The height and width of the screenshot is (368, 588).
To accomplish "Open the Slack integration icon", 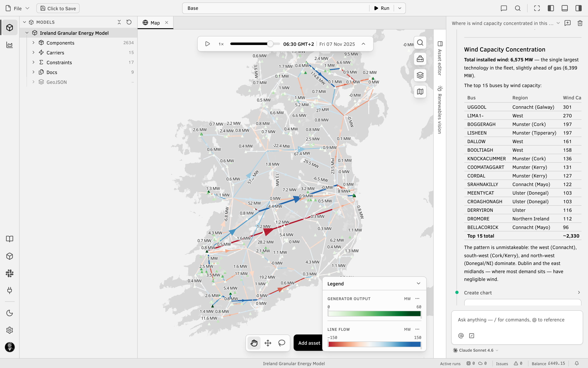I will click(10, 273).
